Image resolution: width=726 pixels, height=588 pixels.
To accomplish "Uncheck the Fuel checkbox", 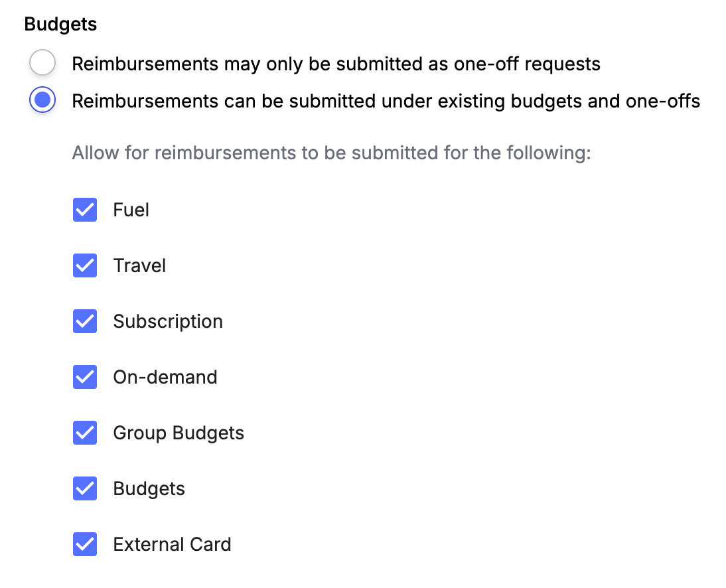I will click(85, 210).
